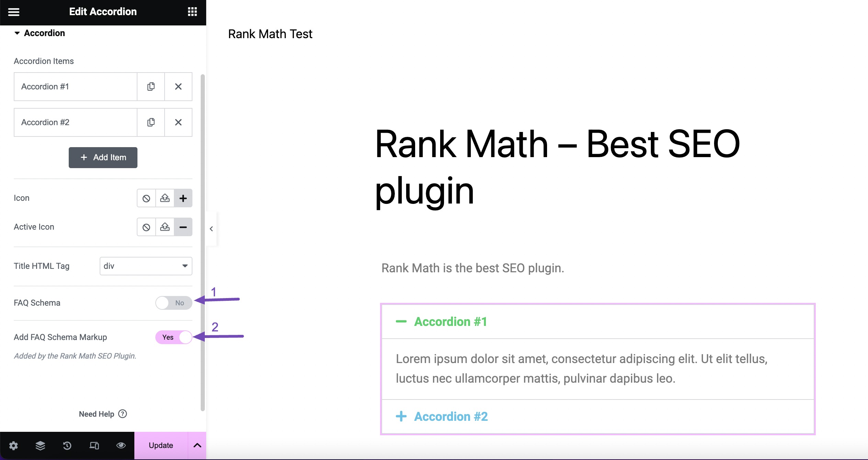Click Add Item button to add accordion
868x460 pixels.
pyautogui.click(x=103, y=157)
